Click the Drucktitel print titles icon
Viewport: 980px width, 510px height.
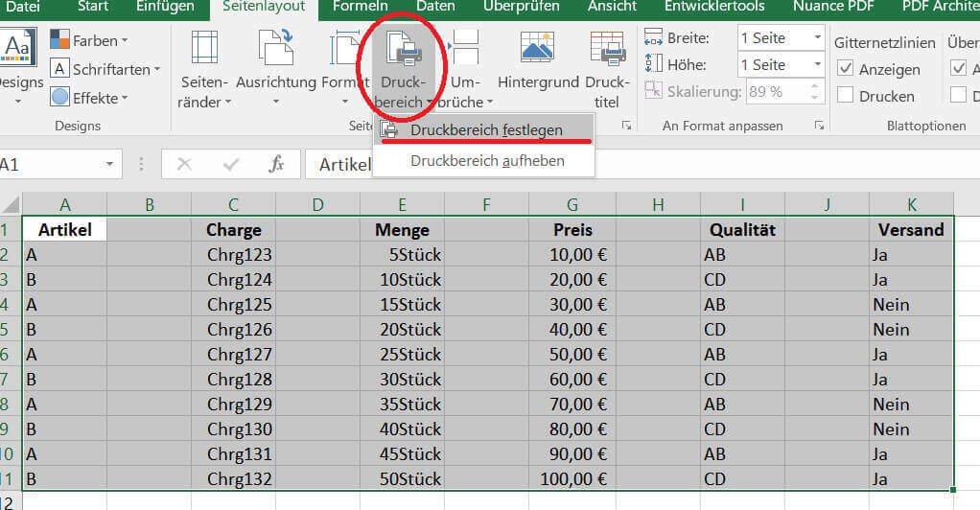coord(608,48)
